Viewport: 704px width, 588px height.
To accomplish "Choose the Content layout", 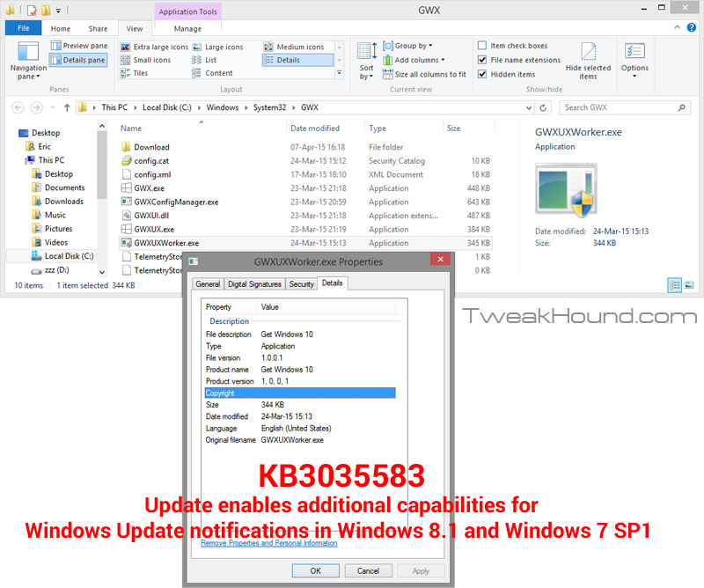I will point(213,73).
